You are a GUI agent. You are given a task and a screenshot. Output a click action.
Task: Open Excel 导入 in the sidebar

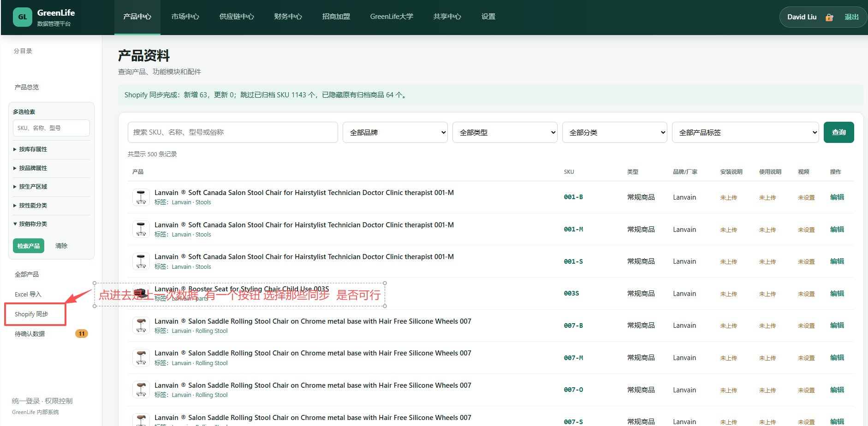(x=28, y=294)
